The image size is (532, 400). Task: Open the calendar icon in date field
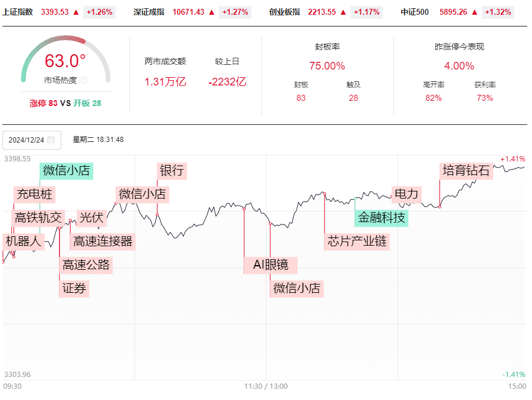coord(51,140)
